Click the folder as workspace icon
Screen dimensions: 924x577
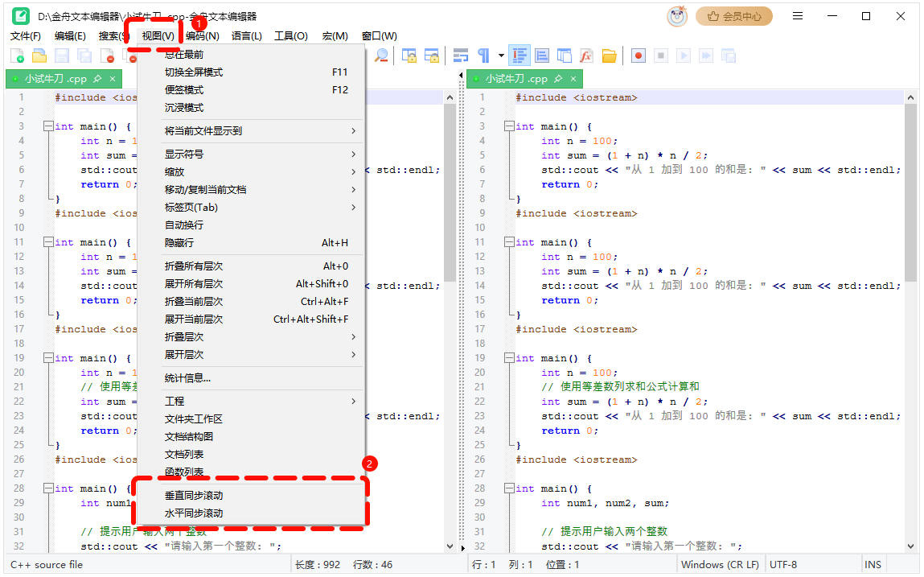pyautogui.click(x=610, y=56)
